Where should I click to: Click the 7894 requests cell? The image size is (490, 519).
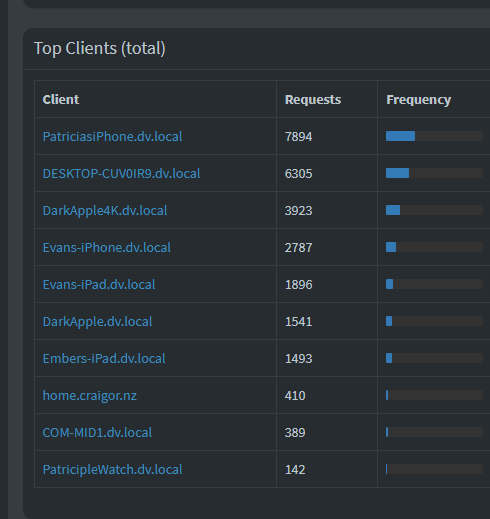point(298,136)
